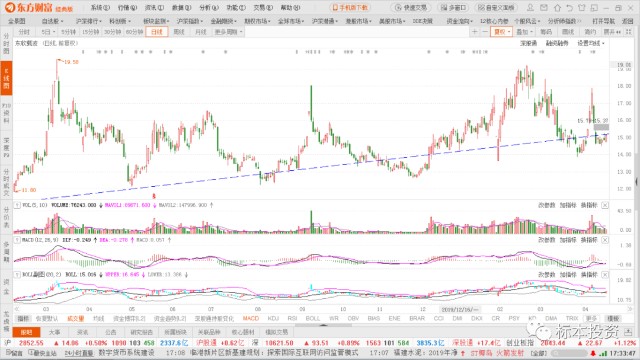Click the fullscreen expand icon on chart toolbar
Image resolution: width=640 pixels, height=360 pixels.
[x=629, y=31]
